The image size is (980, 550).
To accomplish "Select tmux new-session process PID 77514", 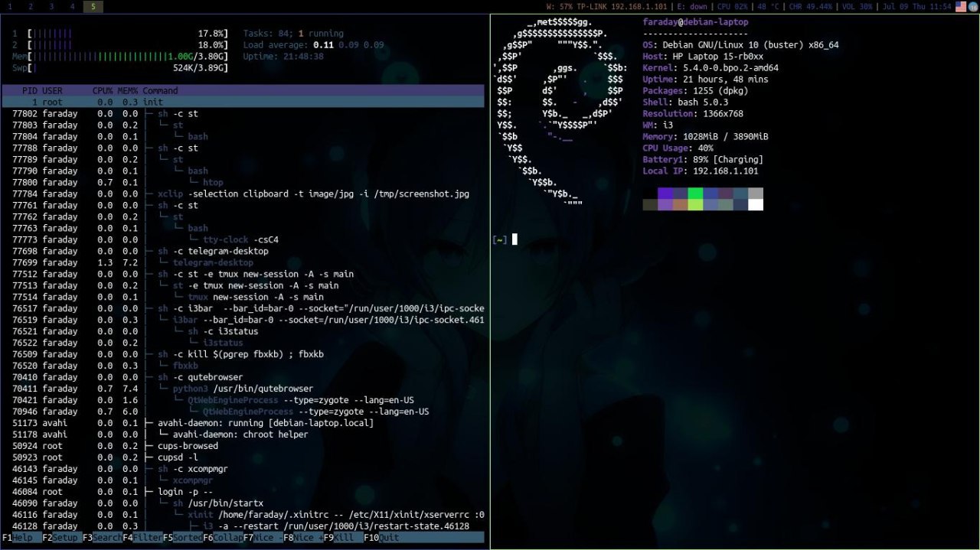I will point(243,297).
